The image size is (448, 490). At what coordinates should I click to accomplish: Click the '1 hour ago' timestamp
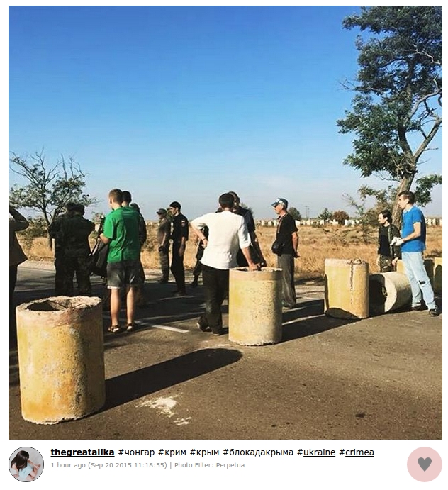tap(68, 465)
